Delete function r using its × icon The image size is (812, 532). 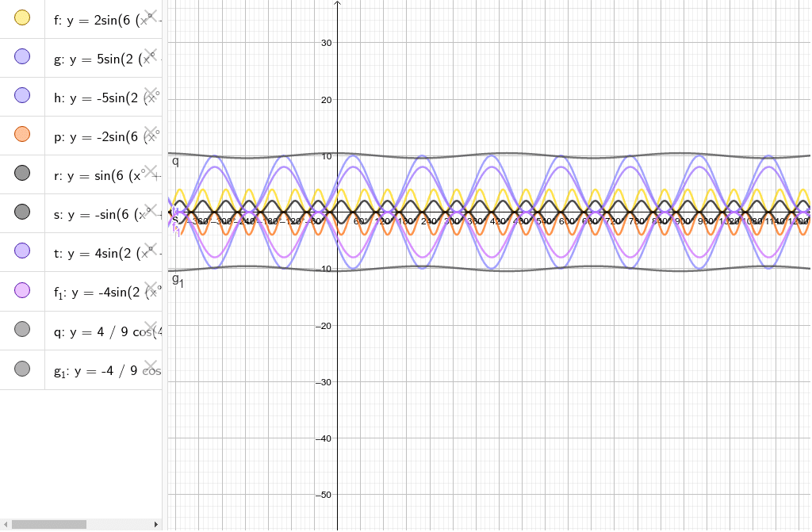(x=150, y=170)
